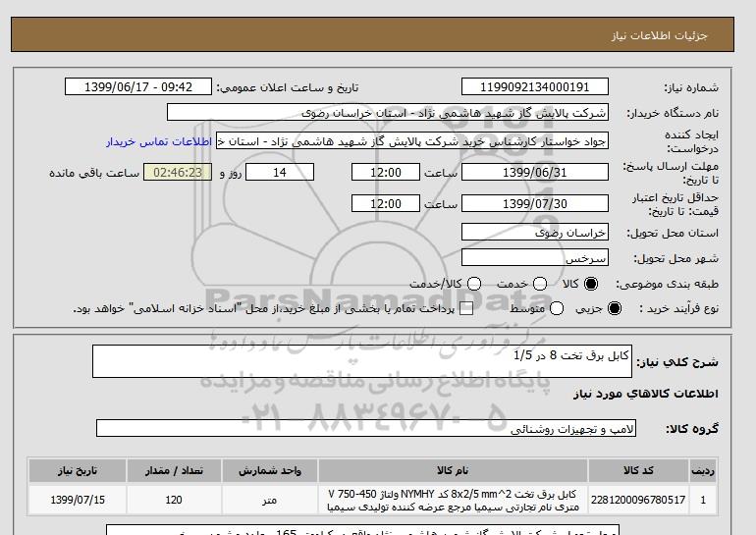756x535 pixels.
Task: Click the شماره نیاز label
Action: coord(691,87)
